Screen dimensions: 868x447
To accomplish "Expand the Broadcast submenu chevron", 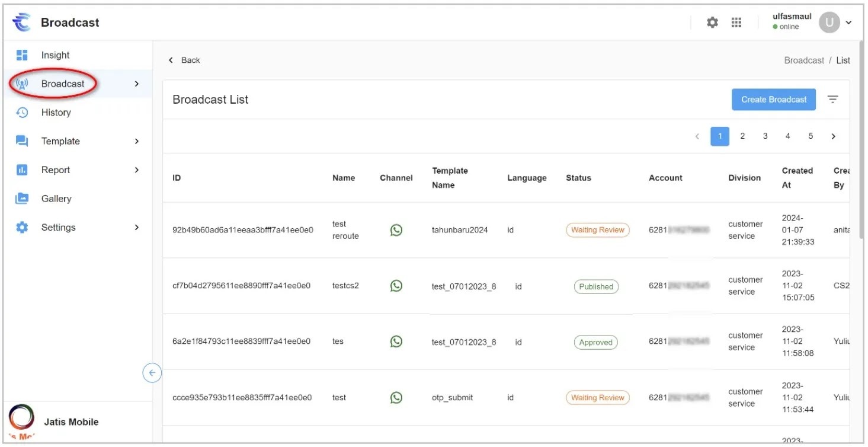I will click(137, 84).
